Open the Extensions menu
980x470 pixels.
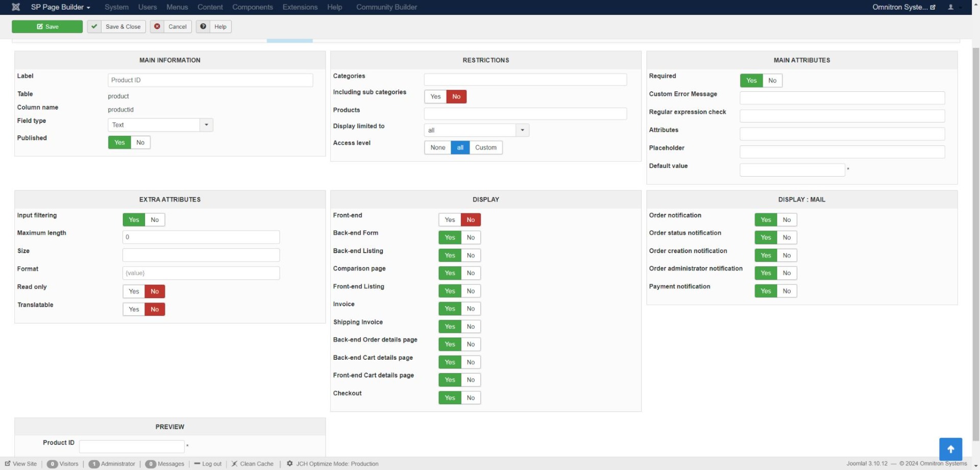(300, 7)
